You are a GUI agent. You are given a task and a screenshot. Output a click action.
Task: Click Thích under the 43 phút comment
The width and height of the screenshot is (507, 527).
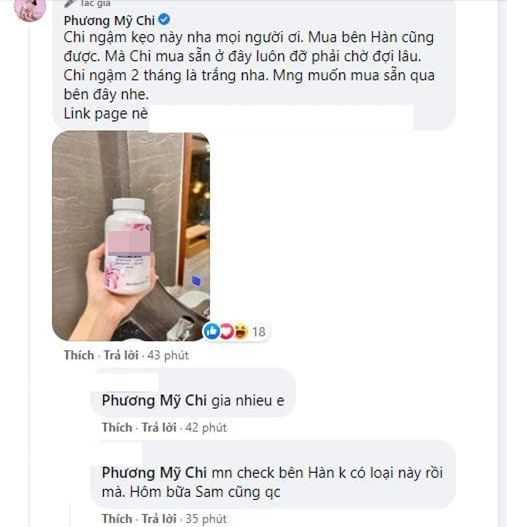79,355
